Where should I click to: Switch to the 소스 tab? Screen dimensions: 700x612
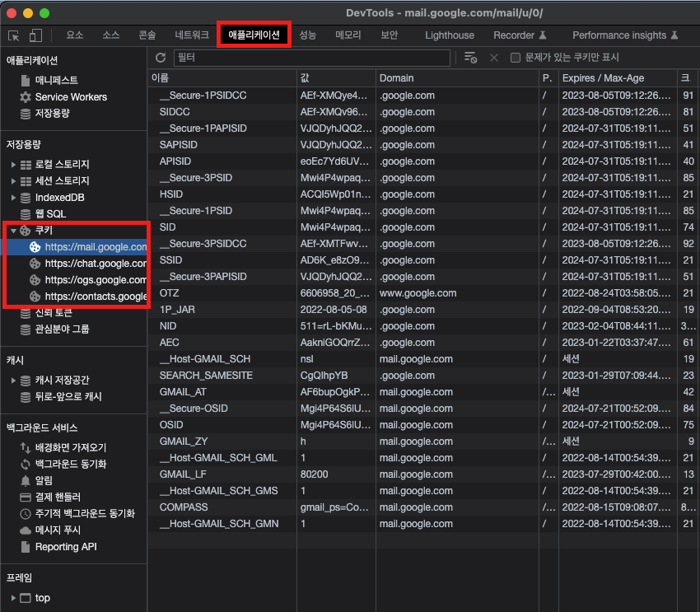pyautogui.click(x=110, y=35)
